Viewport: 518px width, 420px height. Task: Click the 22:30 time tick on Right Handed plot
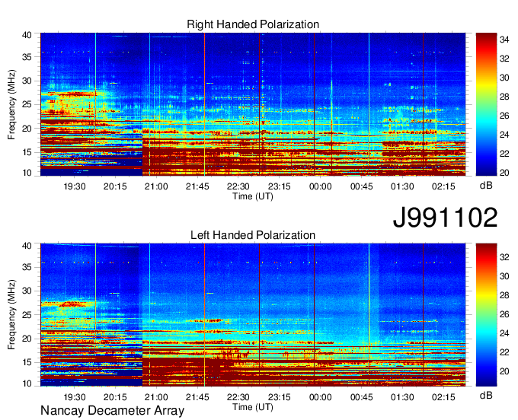point(238,186)
